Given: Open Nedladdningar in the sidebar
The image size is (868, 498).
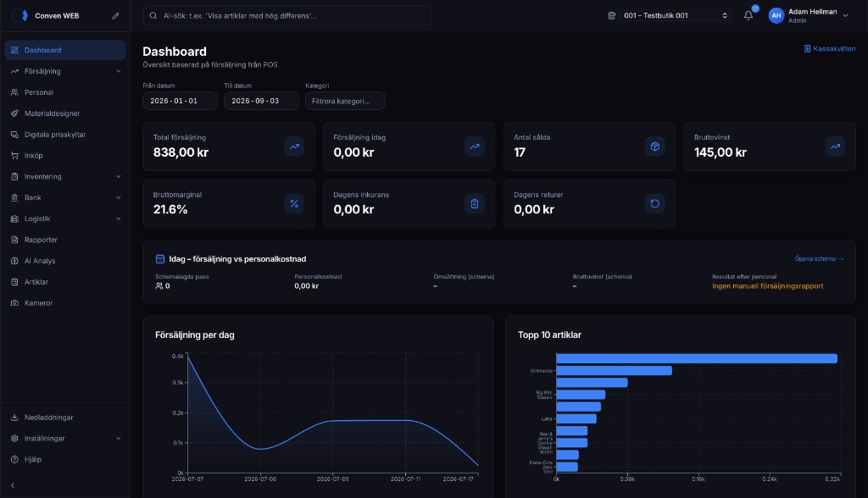Looking at the screenshot, I should pos(65,418).
